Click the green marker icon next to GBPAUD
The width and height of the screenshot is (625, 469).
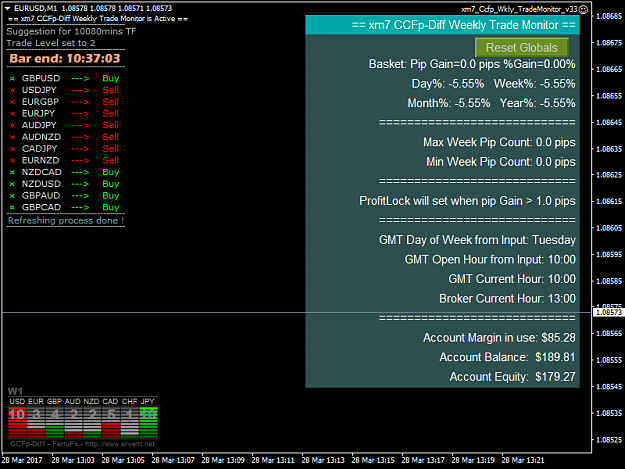(12, 196)
